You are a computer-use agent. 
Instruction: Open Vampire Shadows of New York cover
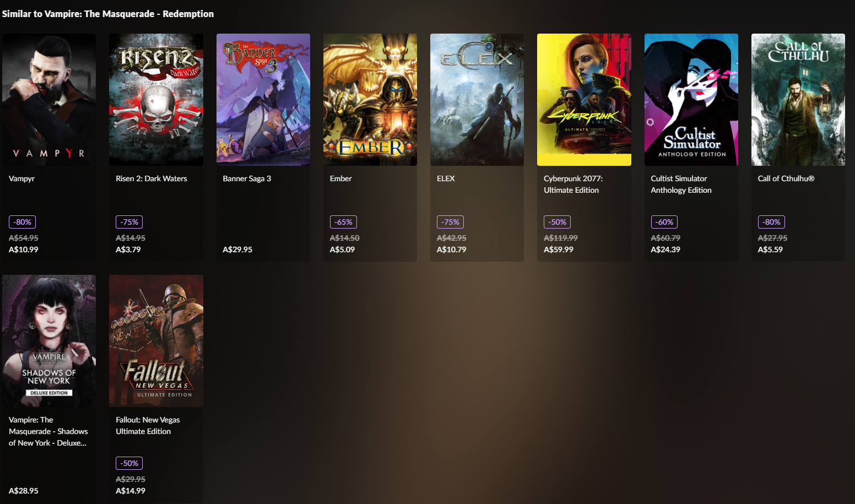tap(49, 341)
